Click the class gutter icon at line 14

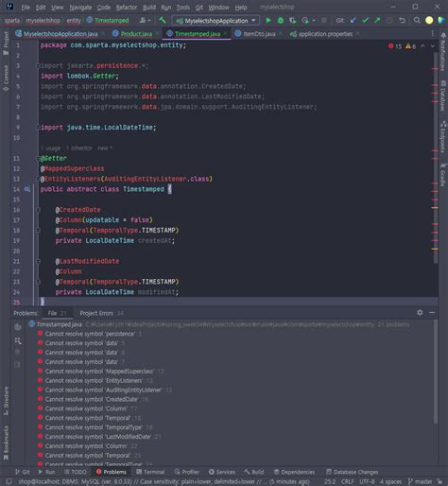[27, 189]
